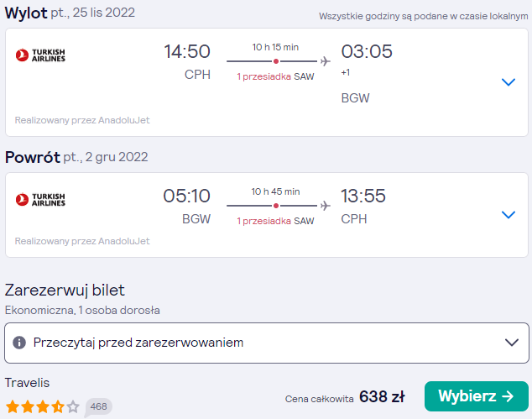Open 'Przeczytaj przed zarezerwowaniem' dropdown
Image resolution: width=532 pixels, height=419 pixels.
tap(267, 343)
